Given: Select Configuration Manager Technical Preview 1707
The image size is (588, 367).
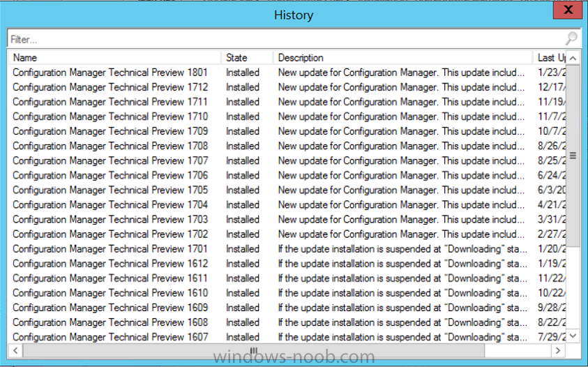Looking at the screenshot, I should [x=110, y=160].
